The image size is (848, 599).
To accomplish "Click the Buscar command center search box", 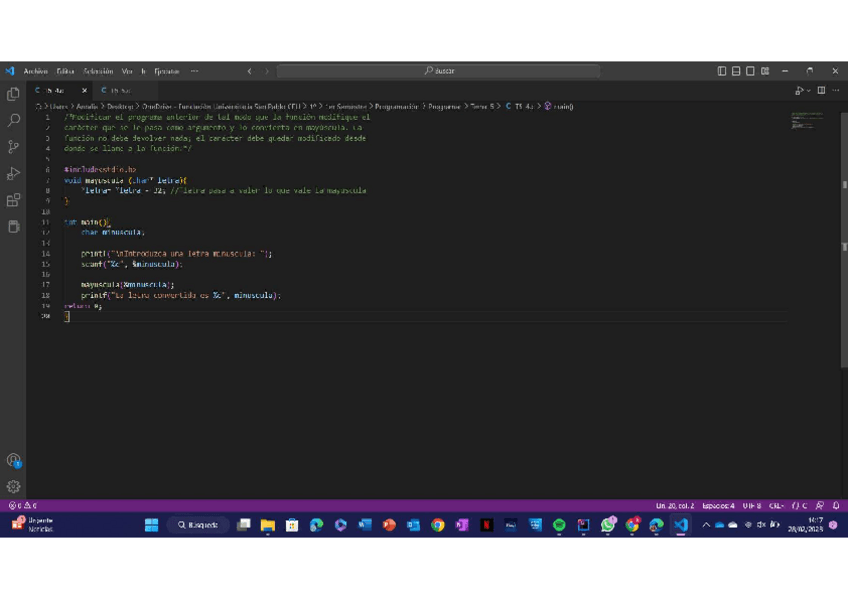I will (438, 71).
